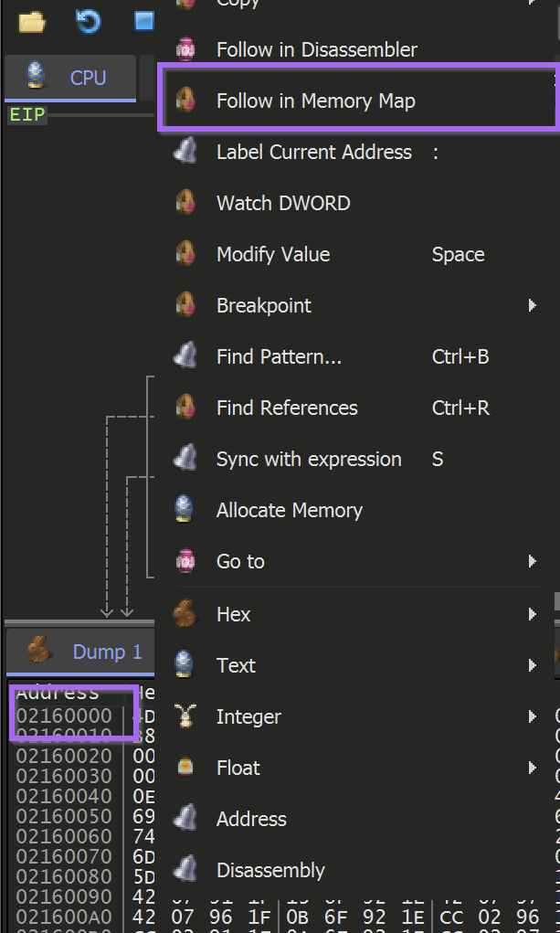Viewport: 560px width, 933px height.
Task: Select Find References menu entry
Action: click(x=287, y=408)
